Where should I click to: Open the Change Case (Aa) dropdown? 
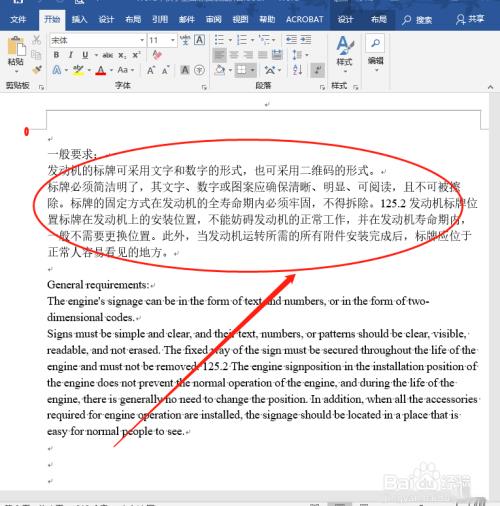126,70
